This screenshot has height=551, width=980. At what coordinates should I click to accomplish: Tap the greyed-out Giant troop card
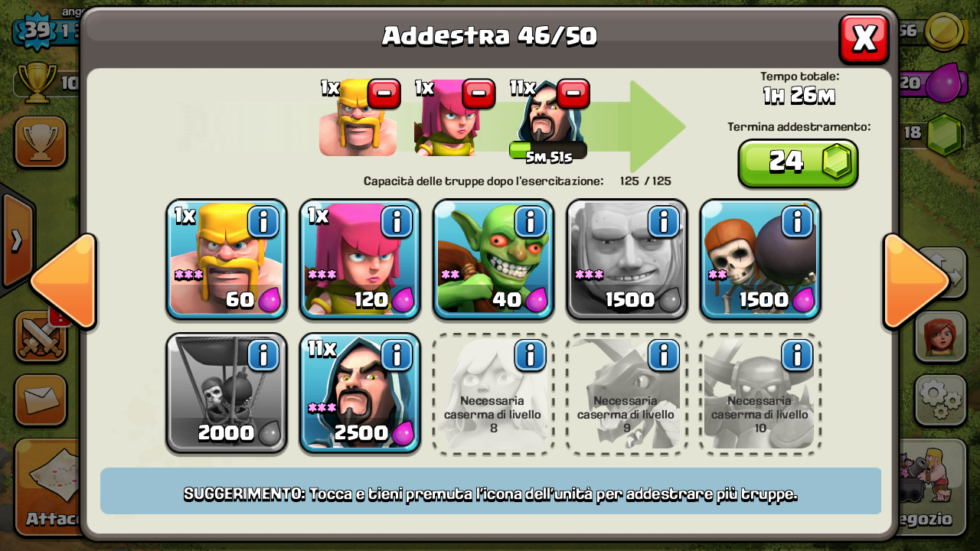pos(626,259)
